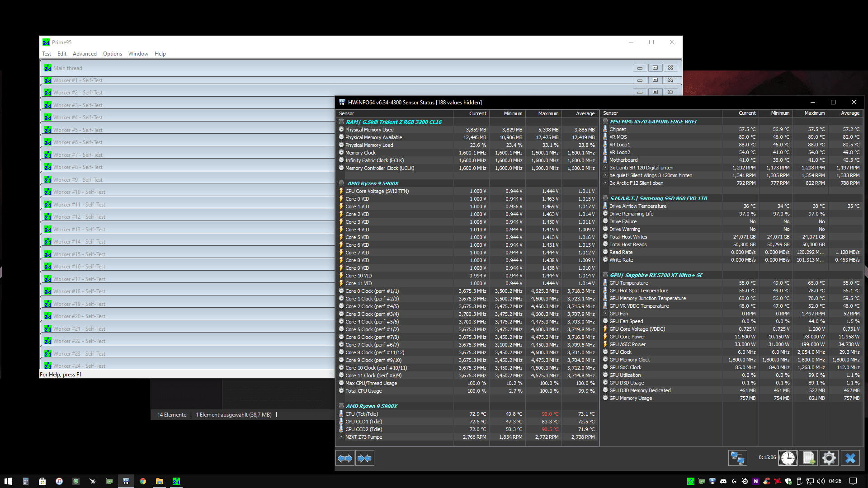Select Worker #5 - Self-Test title bar
The width and height of the screenshot is (868, 488).
pyautogui.click(x=187, y=130)
